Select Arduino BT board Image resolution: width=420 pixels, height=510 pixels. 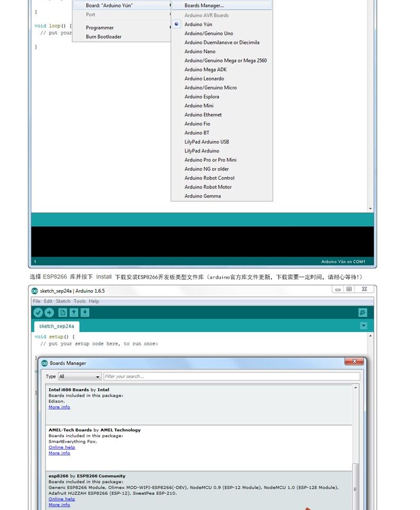point(222,133)
